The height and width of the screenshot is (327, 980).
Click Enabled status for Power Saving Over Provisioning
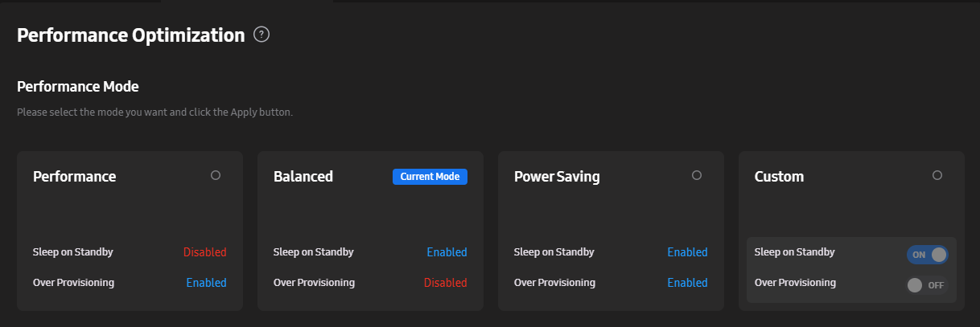pos(687,283)
